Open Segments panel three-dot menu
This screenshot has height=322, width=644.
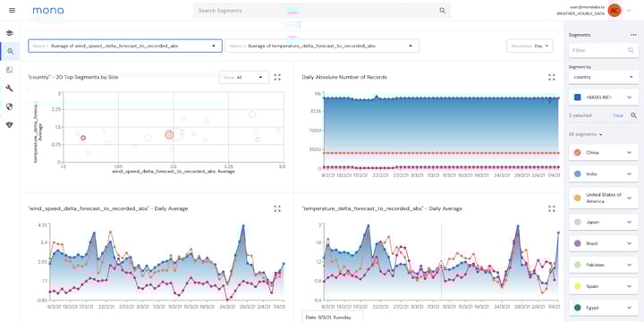633,35
